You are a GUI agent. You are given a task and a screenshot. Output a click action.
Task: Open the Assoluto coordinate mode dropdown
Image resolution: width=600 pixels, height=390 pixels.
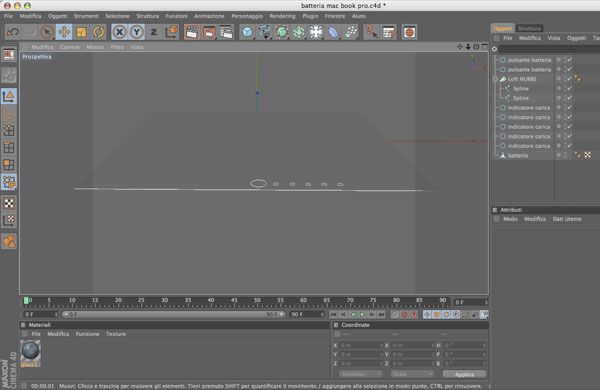pos(360,374)
